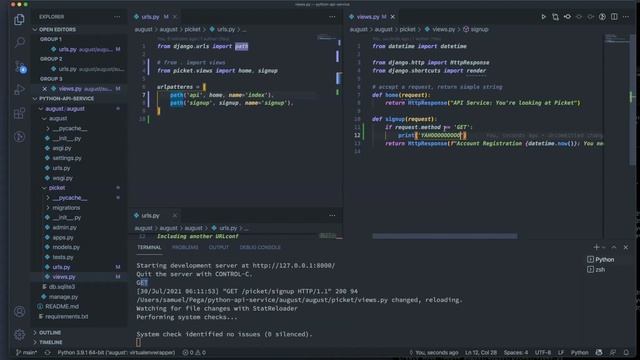Open admin.py in the picket folder
Image resolution: width=640 pixels, height=360 pixels.
[x=64, y=227]
